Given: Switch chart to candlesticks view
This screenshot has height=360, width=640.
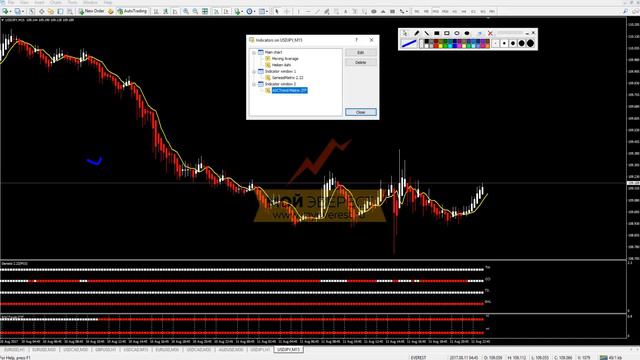Looking at the screenshot, I should click(165, 11).
